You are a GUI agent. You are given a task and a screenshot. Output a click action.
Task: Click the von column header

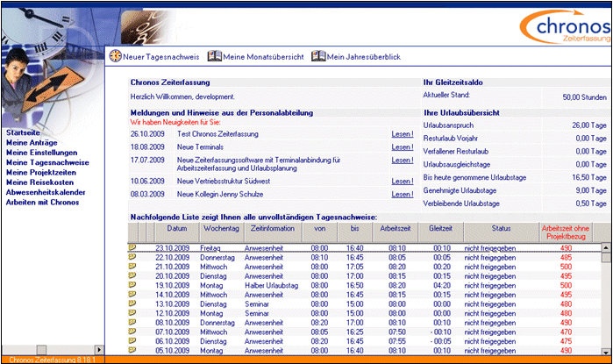point(320,232)
